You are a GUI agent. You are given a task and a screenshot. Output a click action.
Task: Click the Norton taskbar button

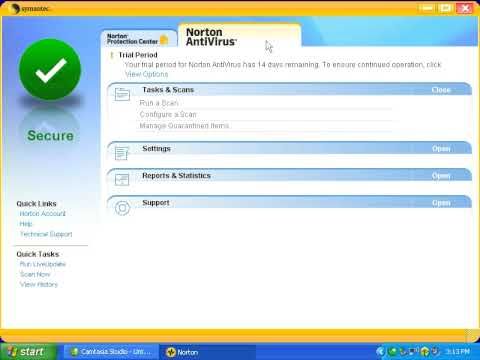pyautogui.click(x=207, y=352)
